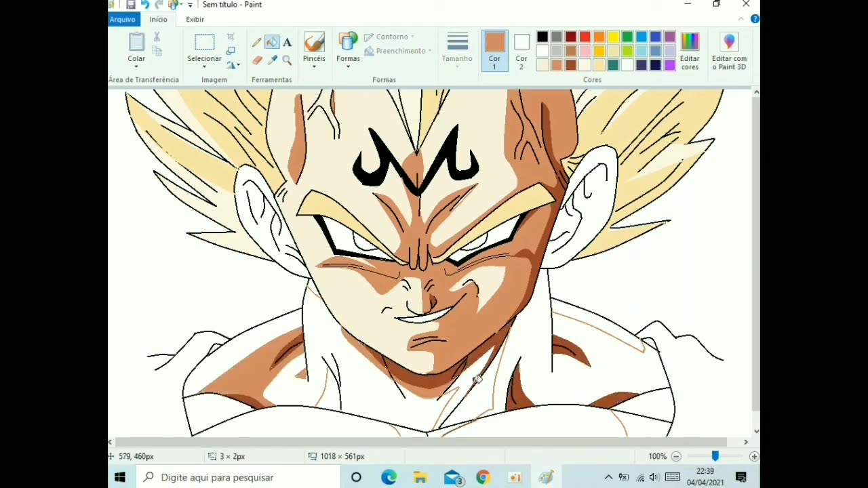The height and width of the screenshot is (488, 868).
Task: Open File Explorer from the taskbar
Action: [420, 477]
